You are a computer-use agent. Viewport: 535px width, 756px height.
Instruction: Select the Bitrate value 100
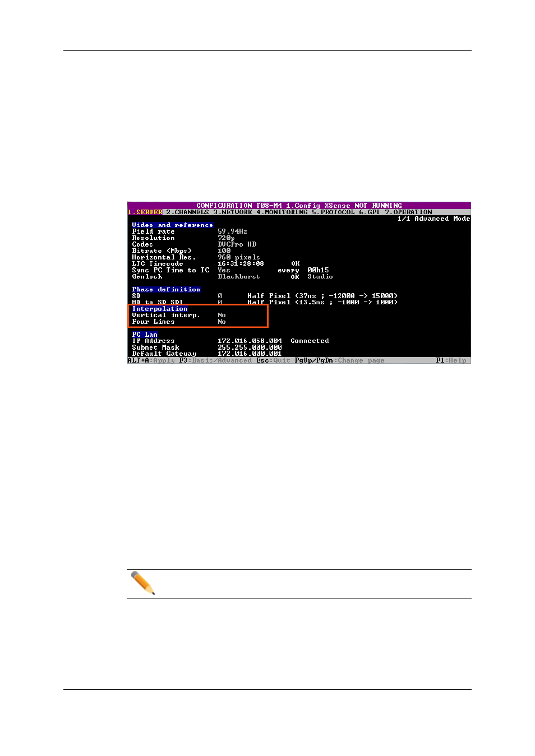coord(224,251)
